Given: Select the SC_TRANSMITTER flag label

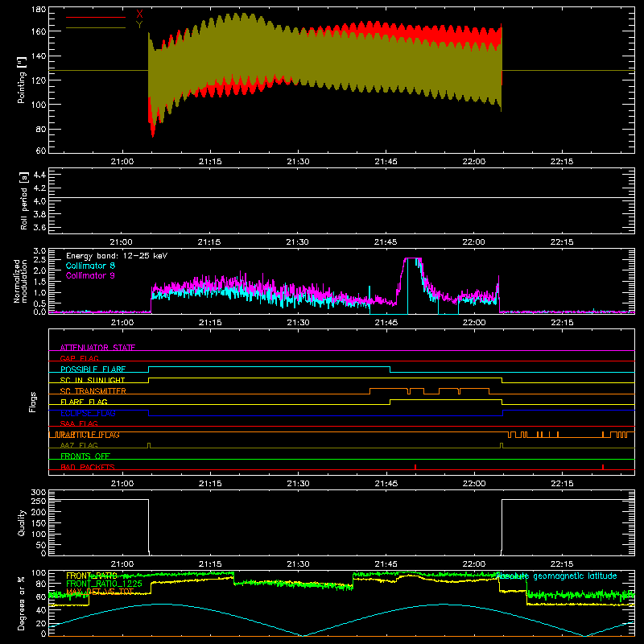Looking at the screenshot, I should [93, 391].
